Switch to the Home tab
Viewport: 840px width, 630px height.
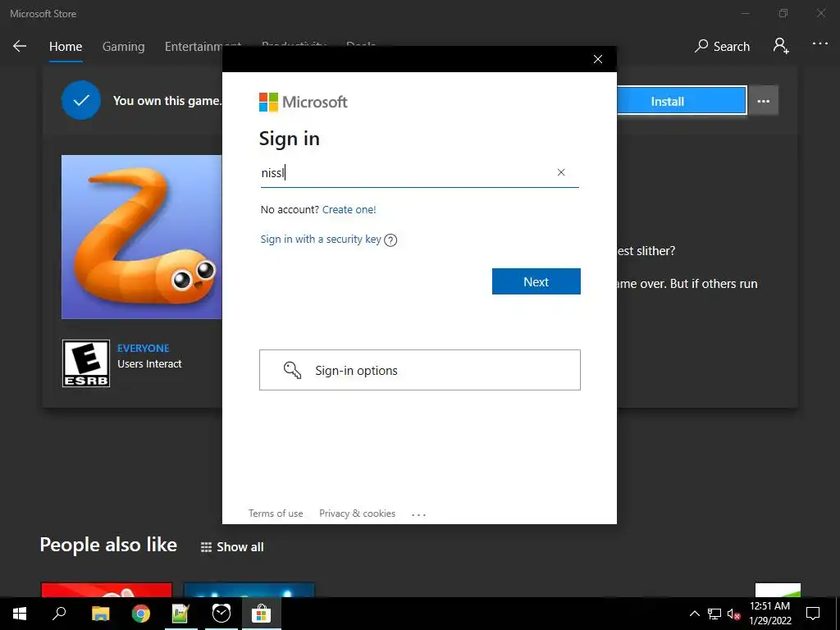66,47
